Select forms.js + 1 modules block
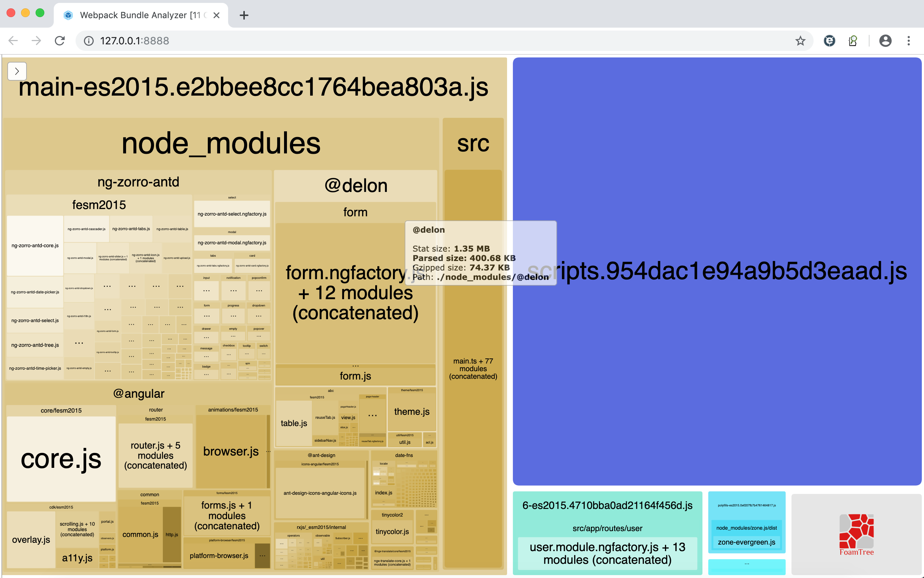This screenshot has height=578, width=924. [227, 516]
